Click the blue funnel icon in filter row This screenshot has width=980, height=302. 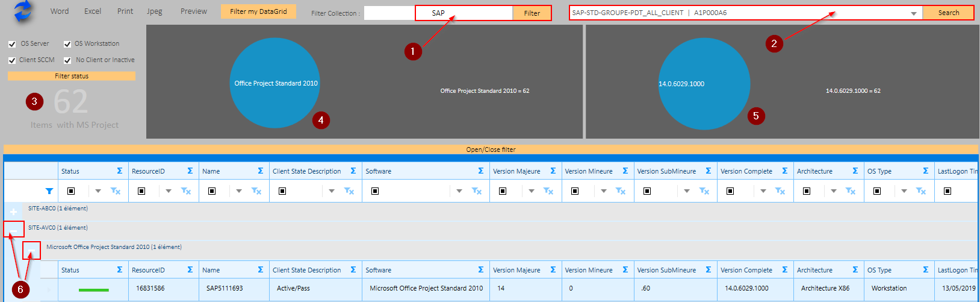pos(49,191)
